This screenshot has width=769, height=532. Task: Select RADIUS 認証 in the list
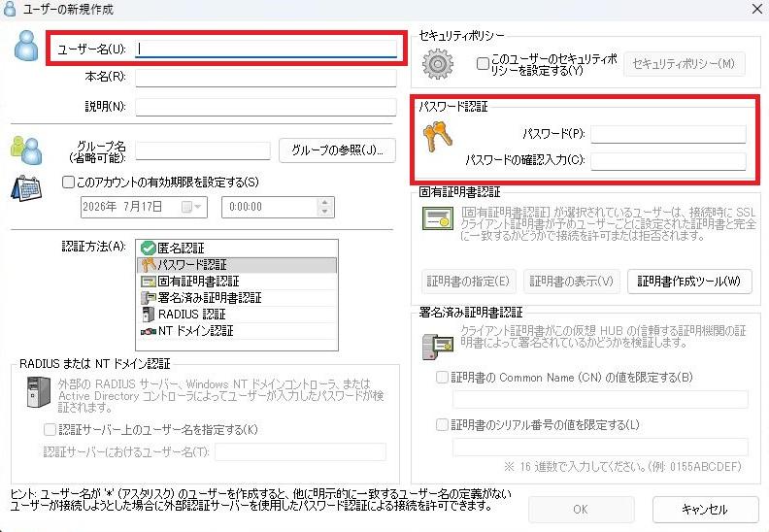click(237, 314)
